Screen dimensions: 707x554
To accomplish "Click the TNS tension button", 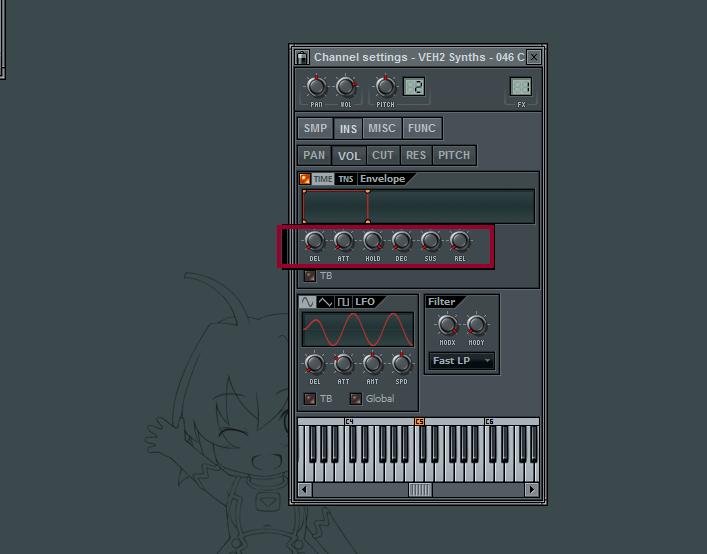I will point(346,179).
